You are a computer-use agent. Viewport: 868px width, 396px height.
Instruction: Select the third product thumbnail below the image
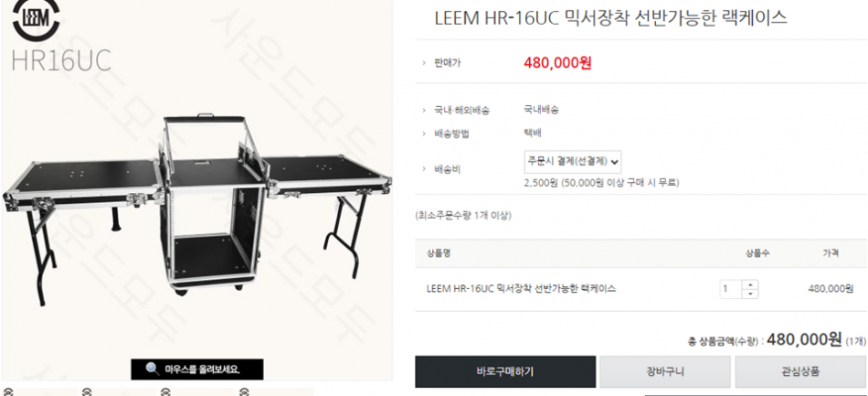click(x=196, y=391)
